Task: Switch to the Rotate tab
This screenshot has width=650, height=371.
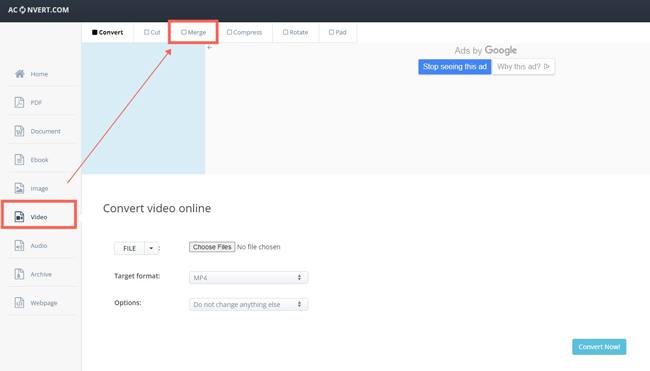Action: [295, 32]
